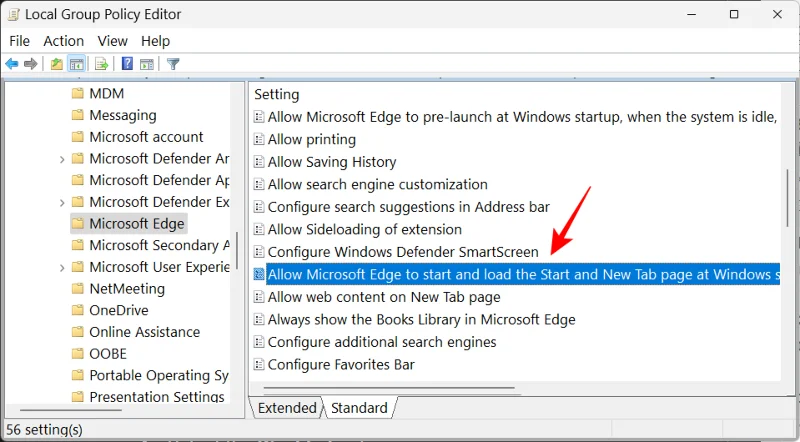
Task: Select Allow search engine customization policy
Action: coord(378,184)
